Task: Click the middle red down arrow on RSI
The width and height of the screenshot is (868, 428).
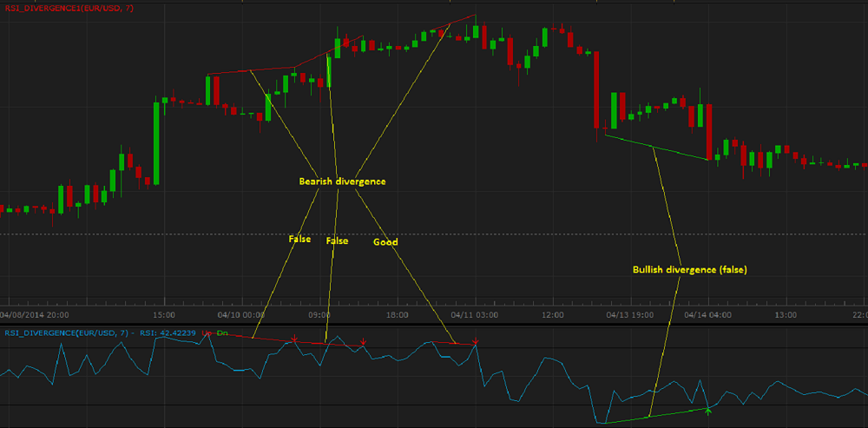Action: click(x=363, y=343)
